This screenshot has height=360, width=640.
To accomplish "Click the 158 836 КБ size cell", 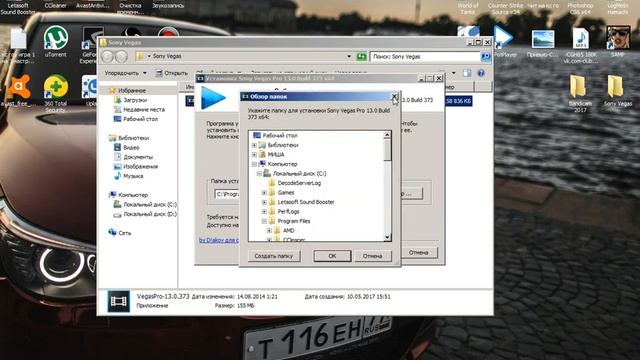I will coord(458,101).
